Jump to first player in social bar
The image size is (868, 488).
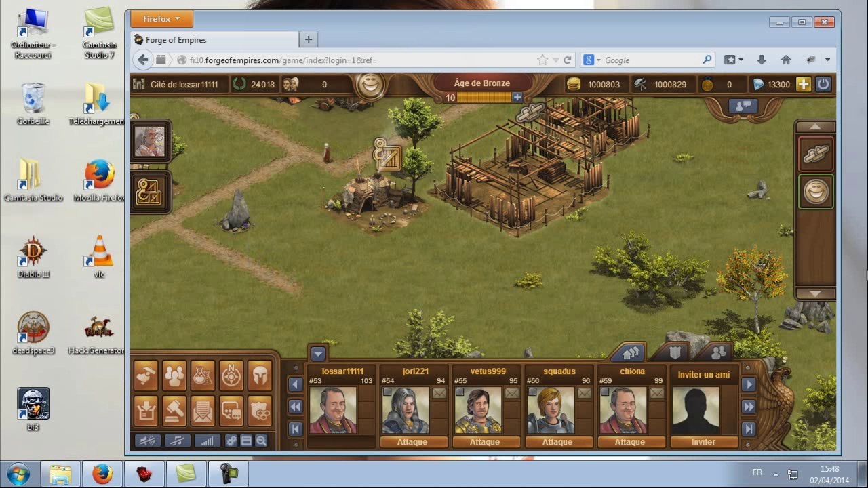click(x=295, y=428)
